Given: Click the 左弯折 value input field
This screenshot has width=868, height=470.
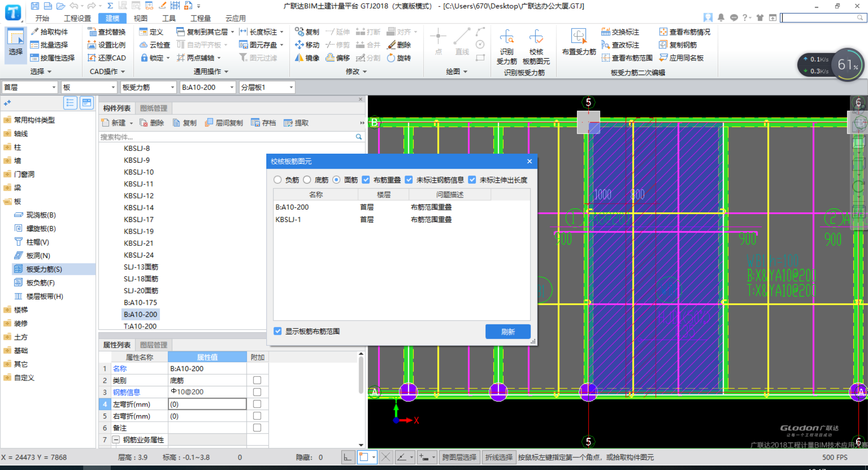Looking at the screenshot, I should point(207,404).
